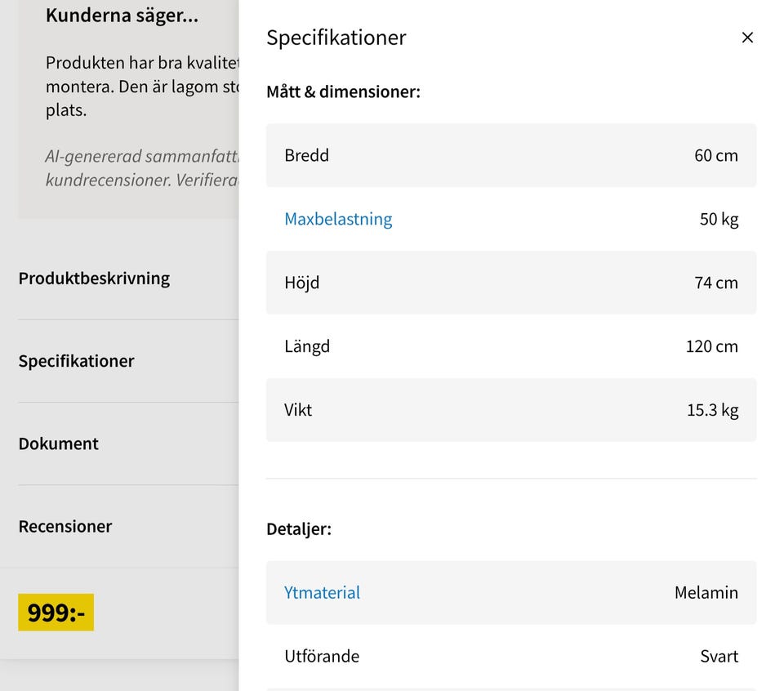This screenshot has width=784, height=691.
Task: Expand the Recensioner section
Action: 65,526
